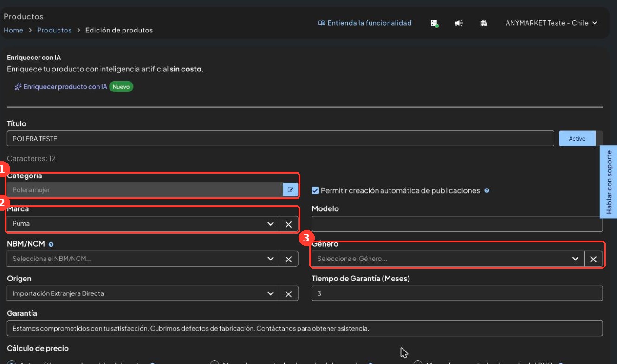Image resolution: width=617 pixels, height=364 pixels.
Task: Clear the Género field with its X
Action: (x=593, y=259)
